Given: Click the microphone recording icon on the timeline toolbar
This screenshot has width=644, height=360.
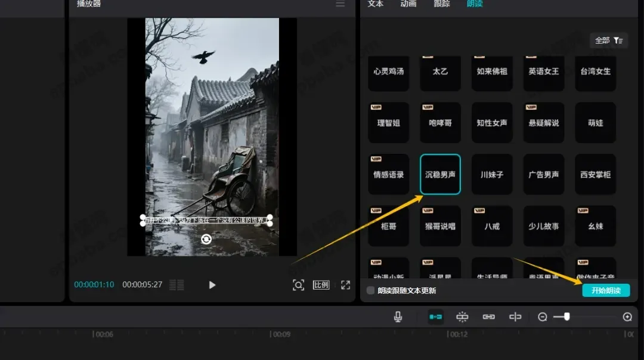Looking at the screenshot, I should (x=398, y=316).
